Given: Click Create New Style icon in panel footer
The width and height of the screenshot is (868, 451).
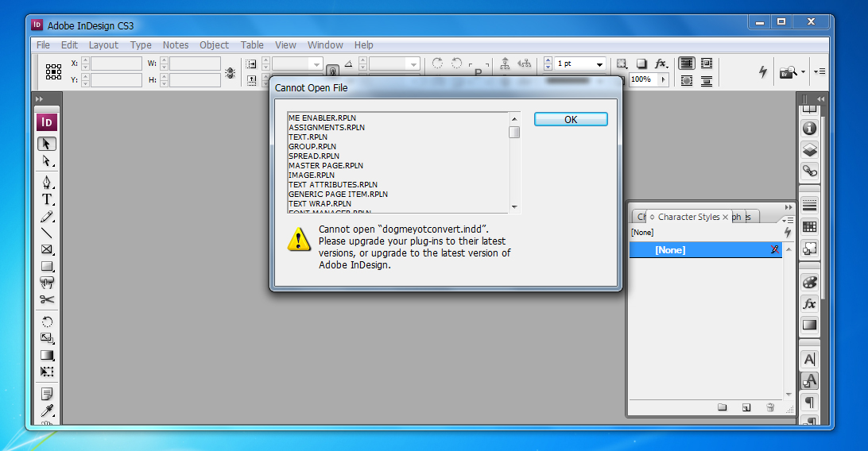Looking at the screenshot, I should (746, 407).
